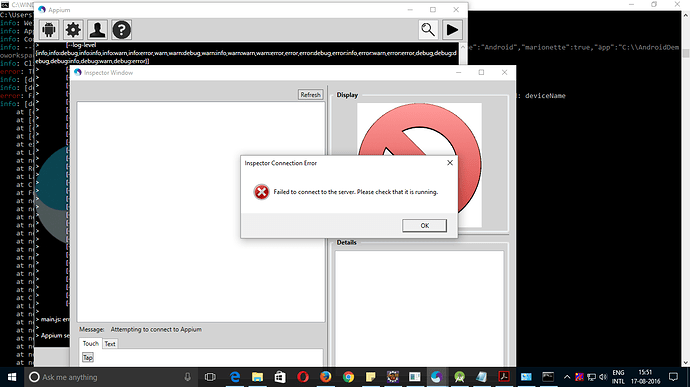Show hidden system tray icons chevron
Image resolution: width=690 pixels, height=387 pixels.
click(x=567, y=377)
